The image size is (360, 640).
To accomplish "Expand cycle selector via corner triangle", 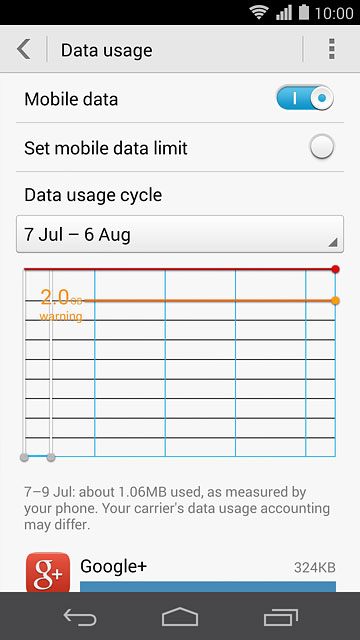I will point(333,242).
